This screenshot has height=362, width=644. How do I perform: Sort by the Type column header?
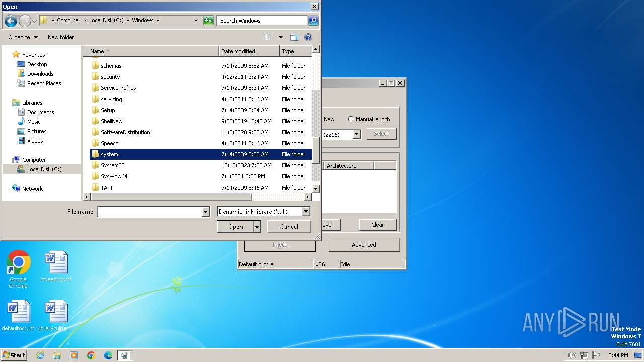295,51
